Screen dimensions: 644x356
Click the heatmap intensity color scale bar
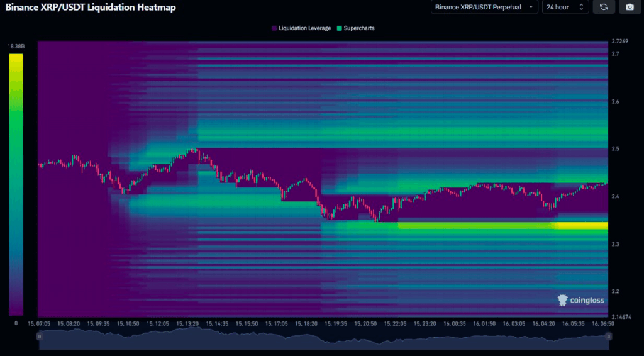pos(16,185)
